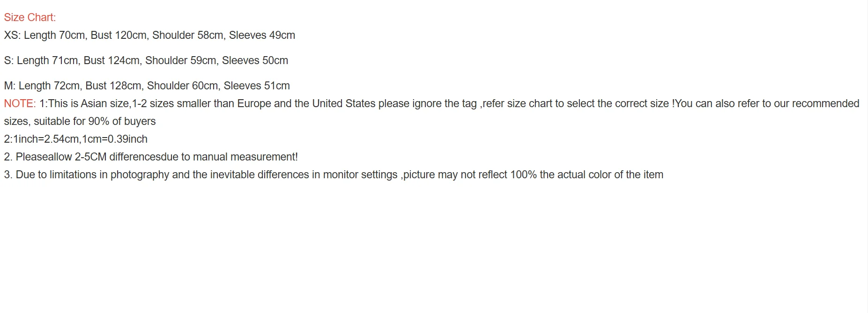The width and height of the screenshot is (868, 313).
Task: Click "Length 71cm" in the S row
Action: [47, 60]
